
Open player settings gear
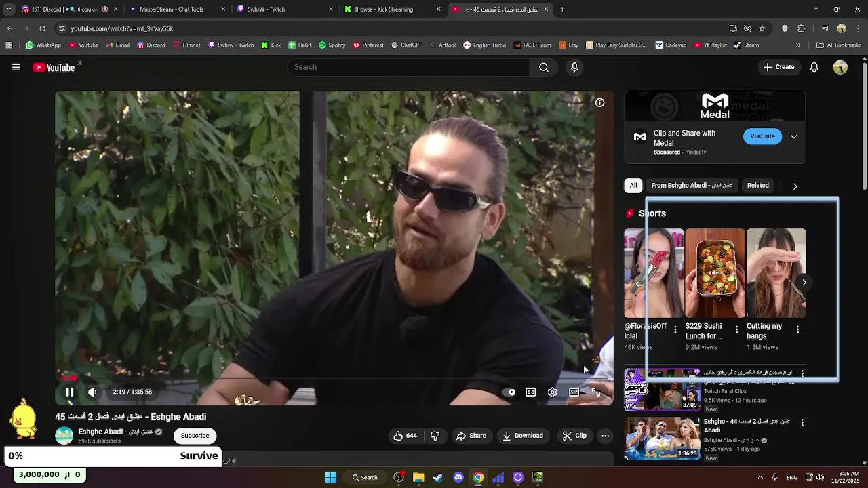click(x=553, y=392)
